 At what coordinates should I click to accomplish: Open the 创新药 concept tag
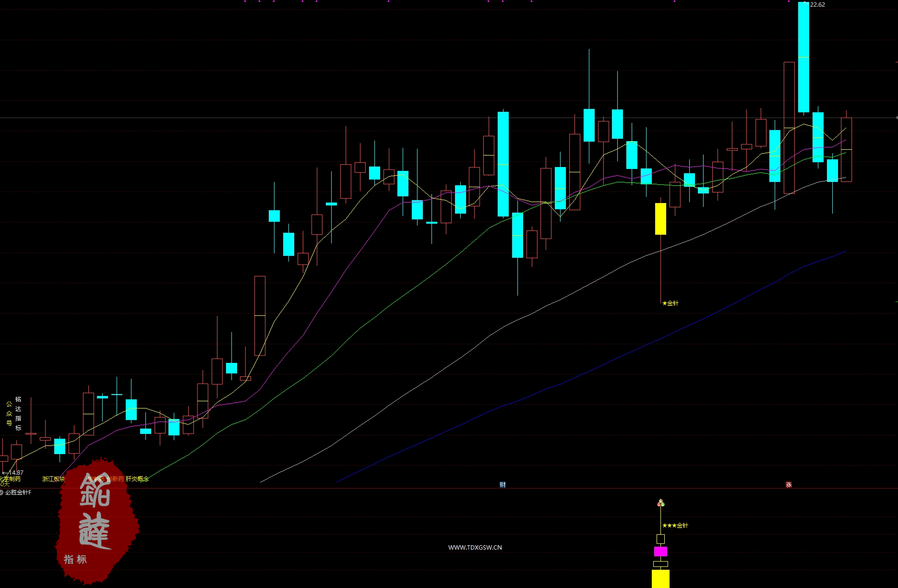point(115,479)
